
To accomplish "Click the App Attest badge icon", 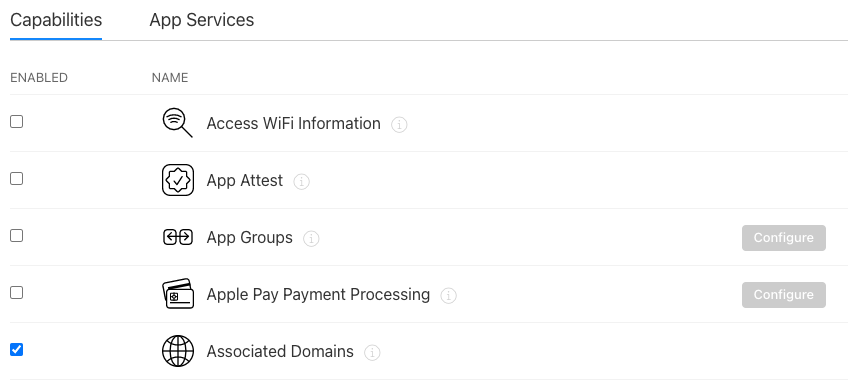I will (178, 180).
